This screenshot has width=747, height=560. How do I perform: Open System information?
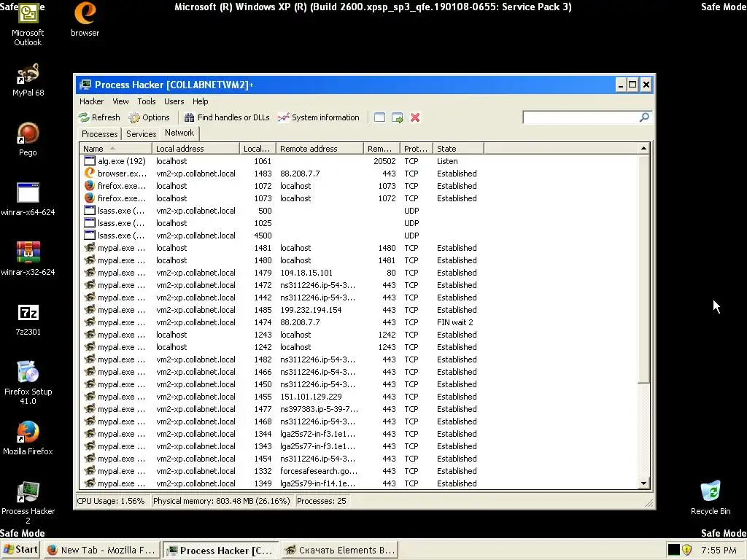(x=318, y=117)
